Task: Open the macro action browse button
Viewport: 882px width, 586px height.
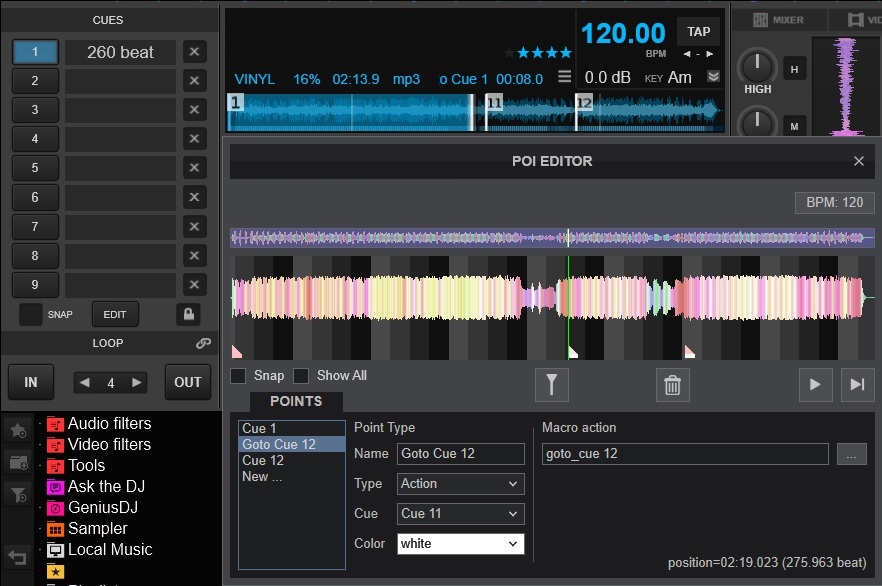Action: [x=853, y=454]
